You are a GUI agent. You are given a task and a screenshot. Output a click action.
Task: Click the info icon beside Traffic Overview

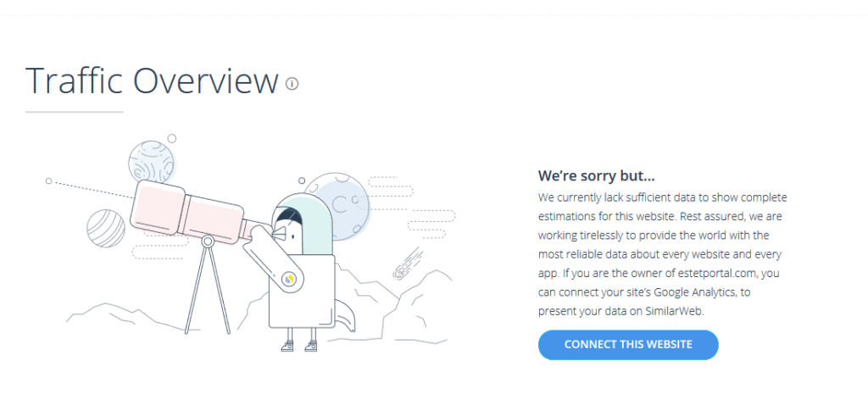(x=292, y=84)
